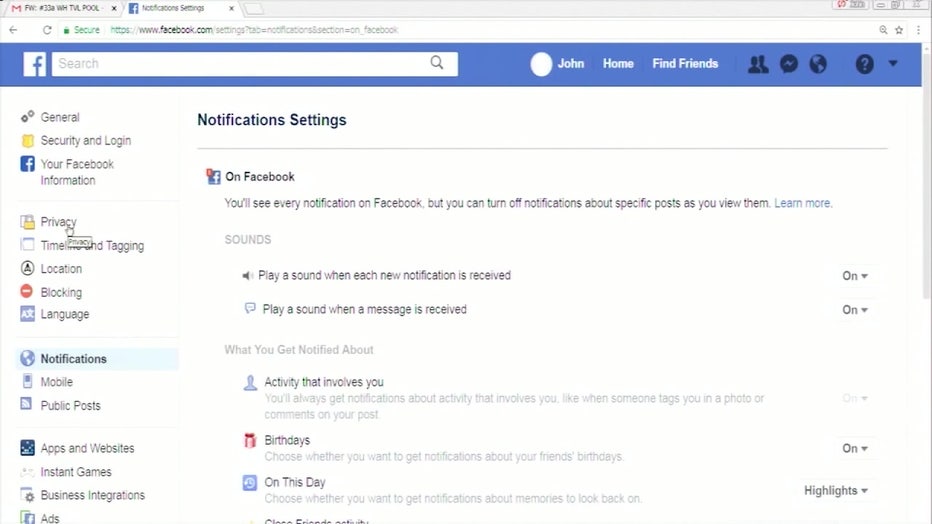Click John's profile picture avatar
Image resolution: width=932 pixels, height=524 pixels.
pos(541,64)
